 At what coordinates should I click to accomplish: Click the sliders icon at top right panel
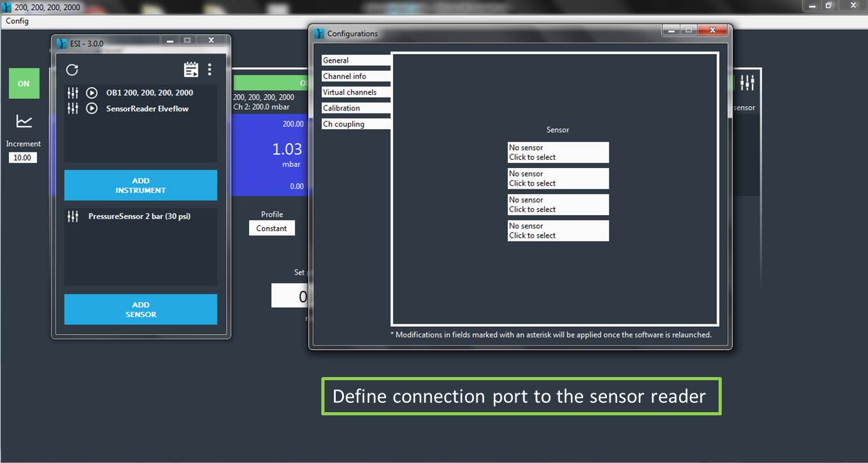pyautogui.click(x=747, y=83)
